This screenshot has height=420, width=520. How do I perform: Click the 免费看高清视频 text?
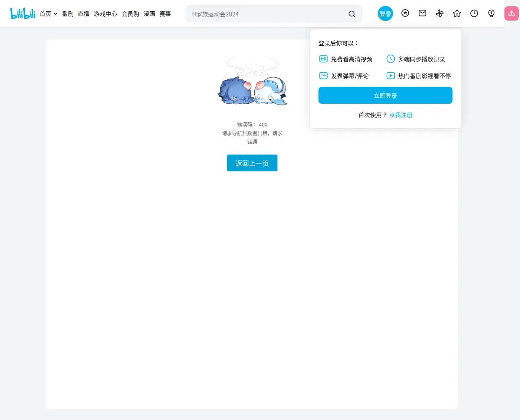[351, 59]
